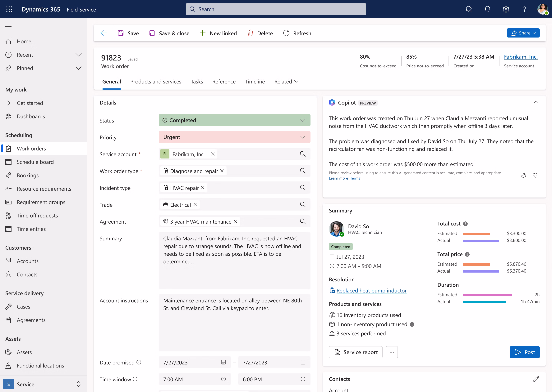Switch to Products and services tab
This screenshot has width=552, height=392.
(156, 82)
